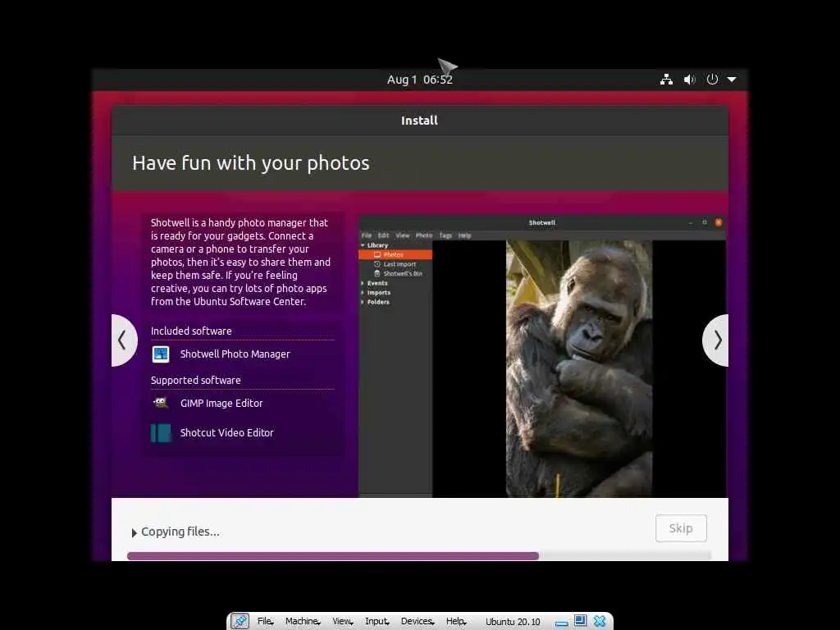Click the heading Have fun with your photos
Screen dimensions: 840x630
251,163
